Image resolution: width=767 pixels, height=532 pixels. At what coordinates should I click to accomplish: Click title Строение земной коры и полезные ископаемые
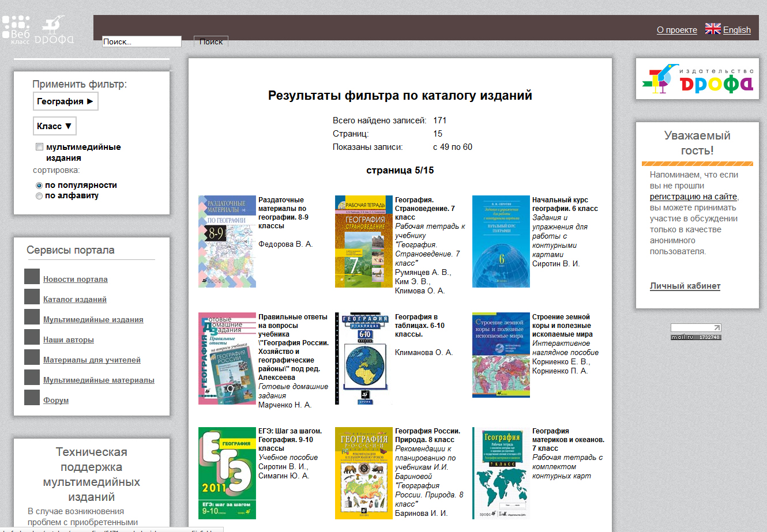(x=562, y=326)
